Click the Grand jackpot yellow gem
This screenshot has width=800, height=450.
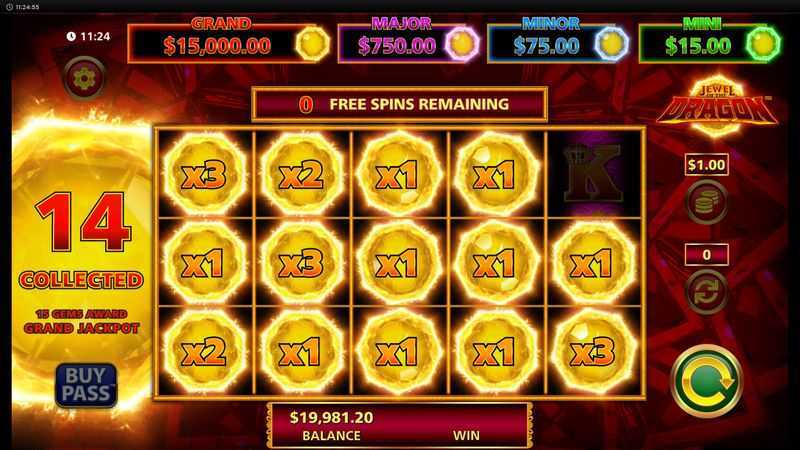click(x=312, y=44)
